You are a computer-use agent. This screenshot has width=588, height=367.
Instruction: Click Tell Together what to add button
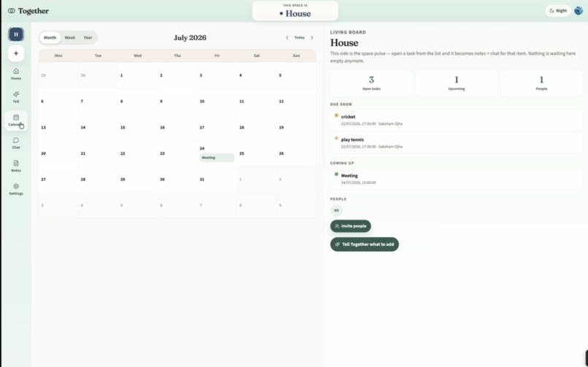(x=365, y=244)
